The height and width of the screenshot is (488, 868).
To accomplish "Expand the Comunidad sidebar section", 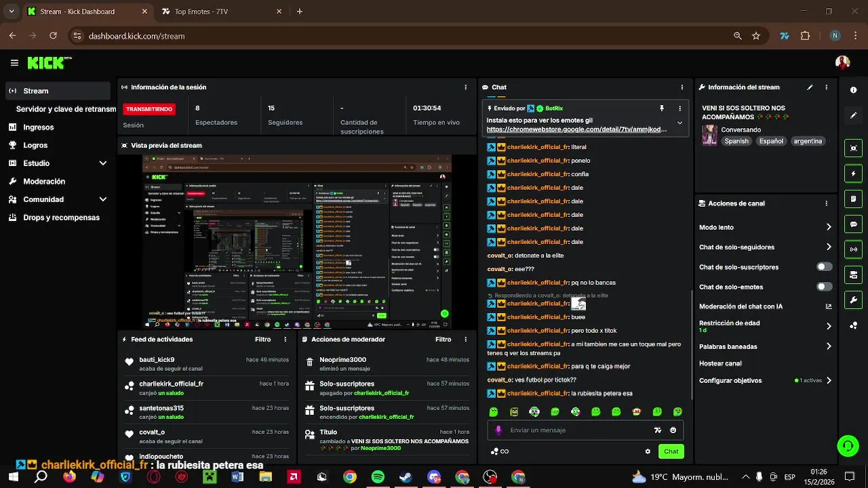I will (x=103, y=199).
